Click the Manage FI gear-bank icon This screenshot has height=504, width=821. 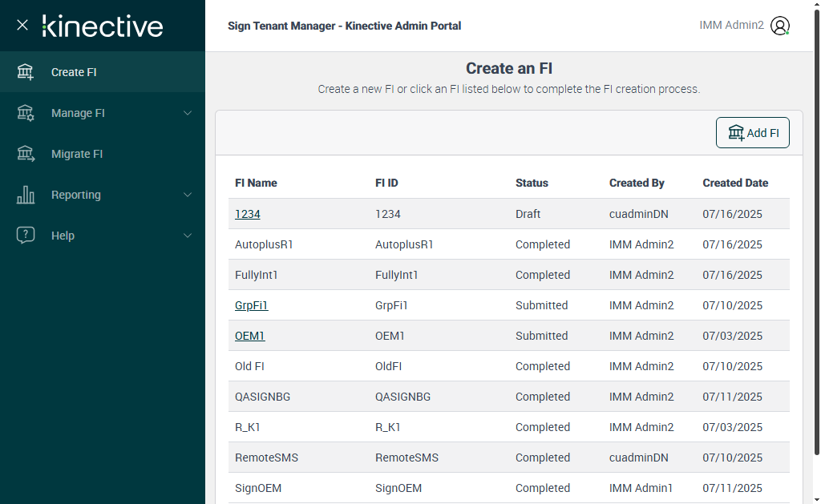[x=26, y=113]
